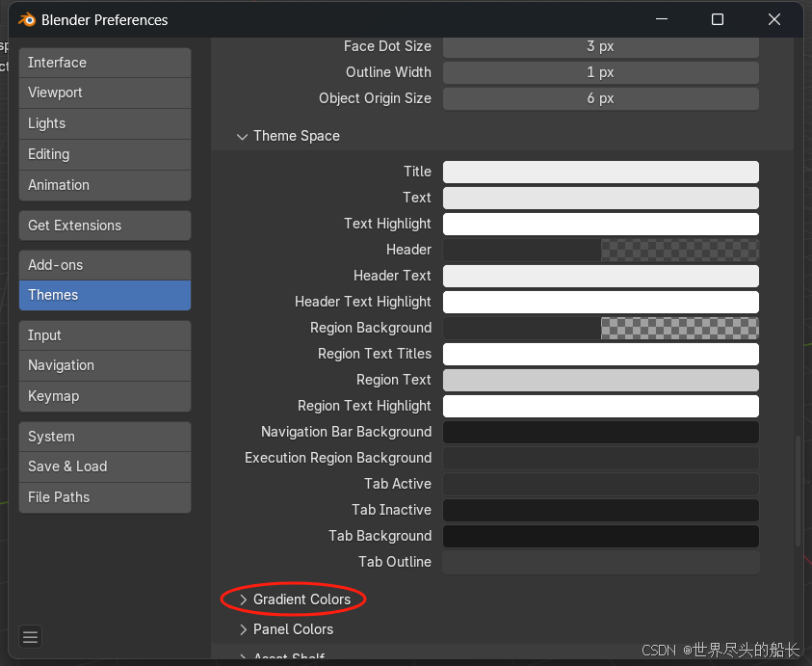Switch to the System preferences section

pos(105,437)
